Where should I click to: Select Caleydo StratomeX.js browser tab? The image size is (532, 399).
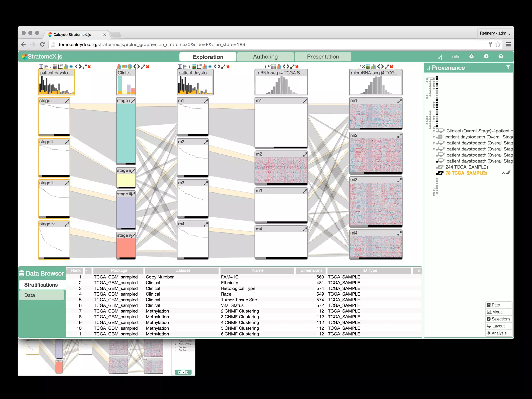[77, 35]
